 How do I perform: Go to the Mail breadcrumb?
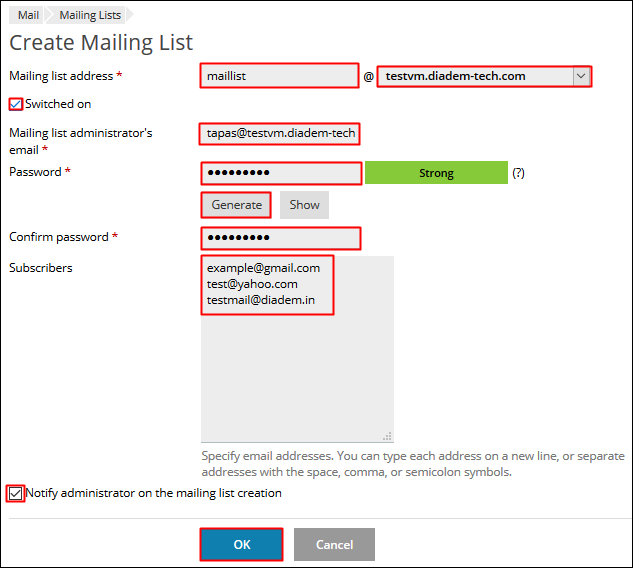click(28, 16)
